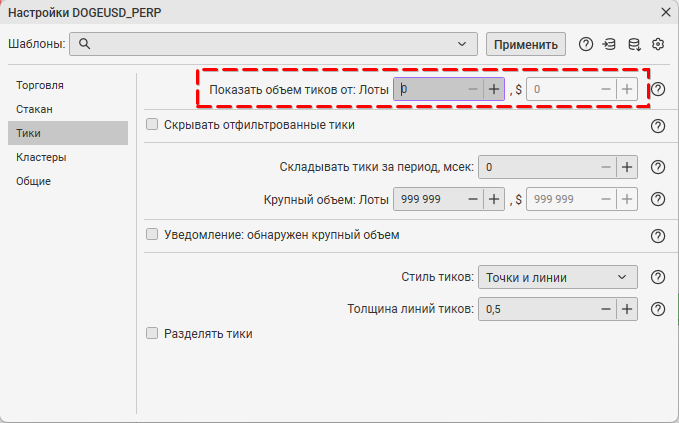The height and width of the screenshot is (423, 679).
Task: Decrease Крупный объем lots with minus
Action: [472, 199]
